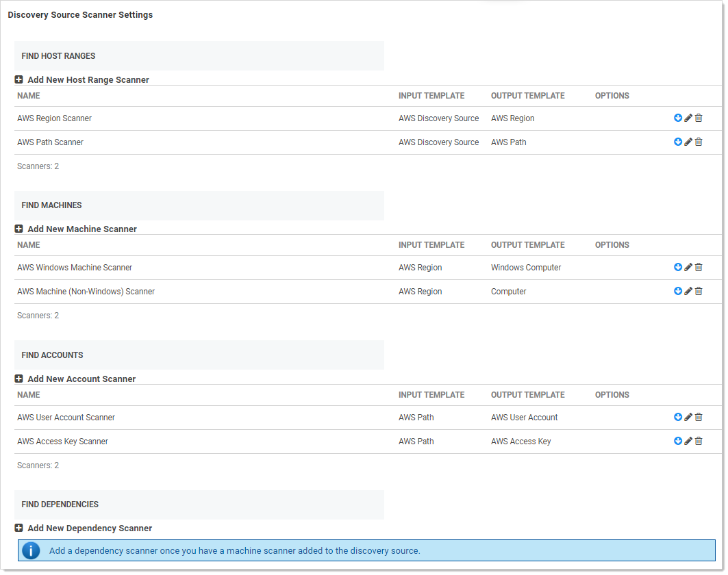Click INPUT TEMPLATE header in Find Machines table
728x575 pixels.
431,245
